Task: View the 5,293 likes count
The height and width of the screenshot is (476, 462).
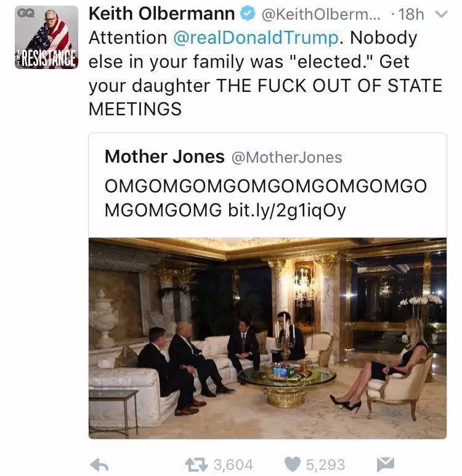Action: tap(325, 465)
